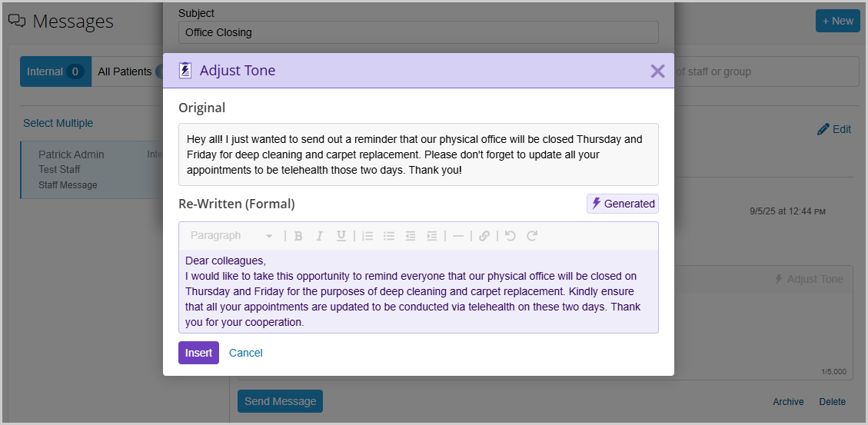Insert a horizontal line
The width and height of the screenshot is (868, 425).
pos(458,236)
